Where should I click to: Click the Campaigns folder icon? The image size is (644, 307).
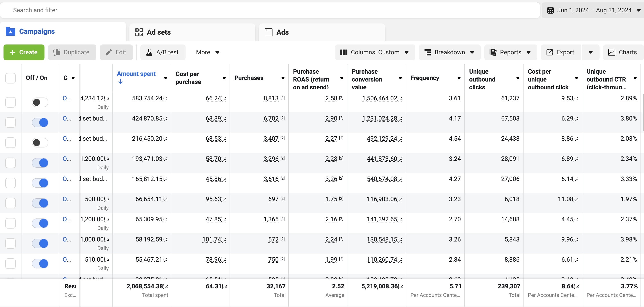10,32
